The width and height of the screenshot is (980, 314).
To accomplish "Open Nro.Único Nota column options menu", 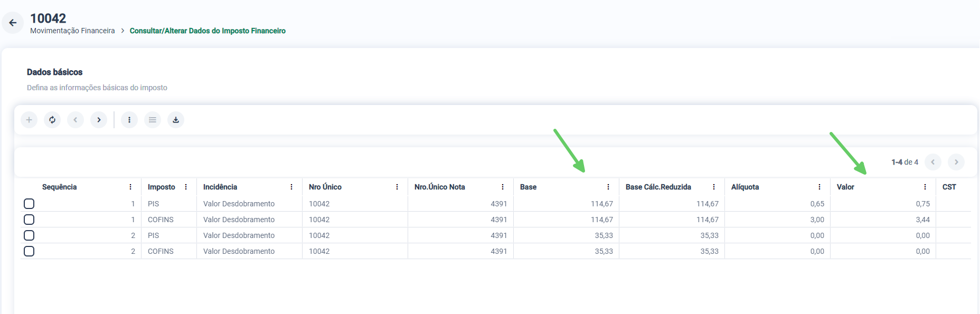I will click(x=503, y=187).
